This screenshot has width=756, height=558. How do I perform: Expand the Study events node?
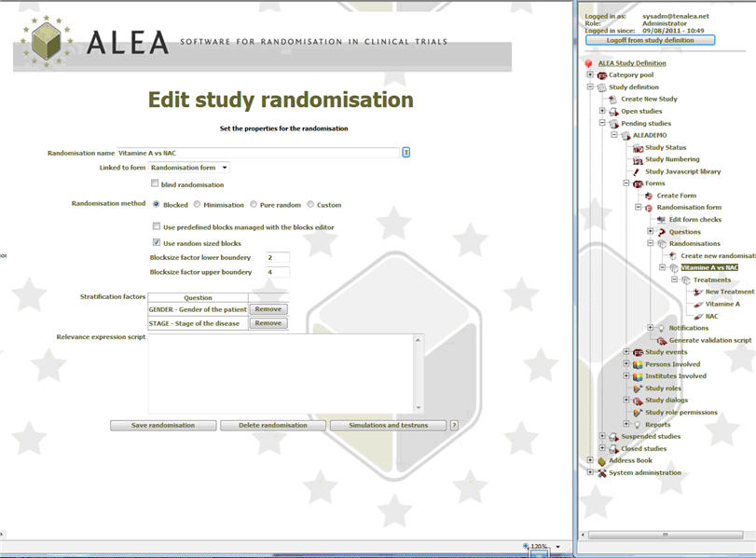click(x=626, y=352)
